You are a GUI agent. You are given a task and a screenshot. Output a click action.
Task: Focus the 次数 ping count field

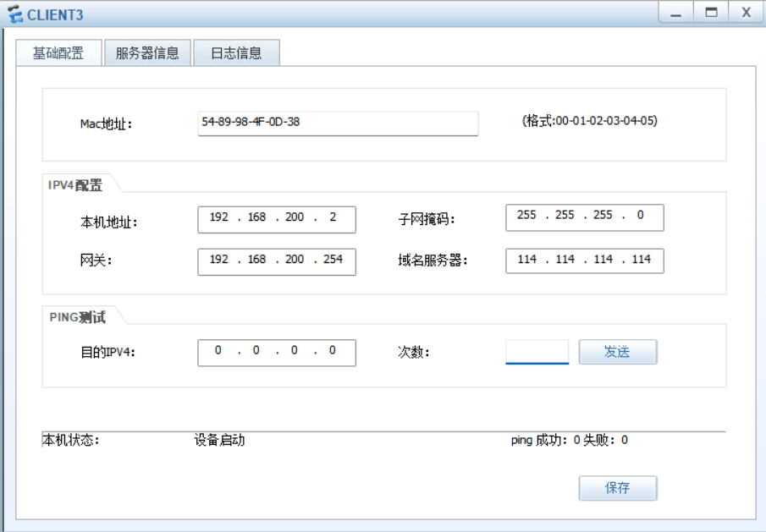point(537,351)
